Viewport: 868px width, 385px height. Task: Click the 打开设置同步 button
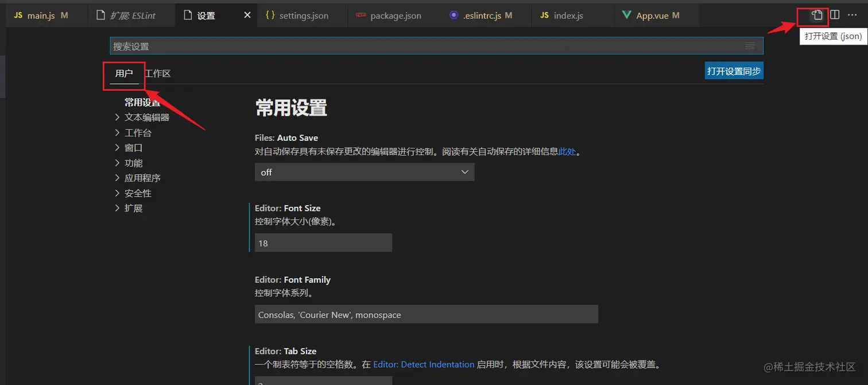pos(734,70)
